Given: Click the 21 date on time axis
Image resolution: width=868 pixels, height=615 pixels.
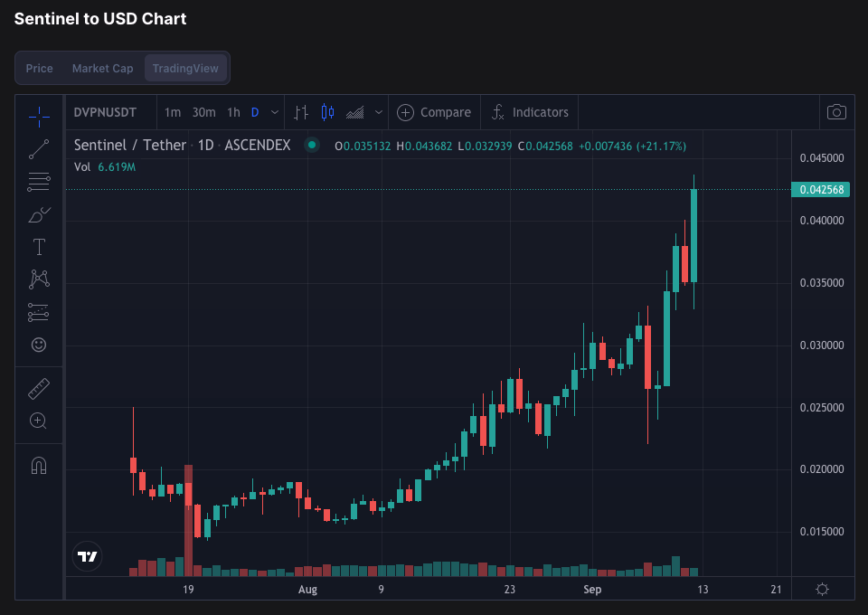Looking at the screenshot, I should tap(776, 590).
